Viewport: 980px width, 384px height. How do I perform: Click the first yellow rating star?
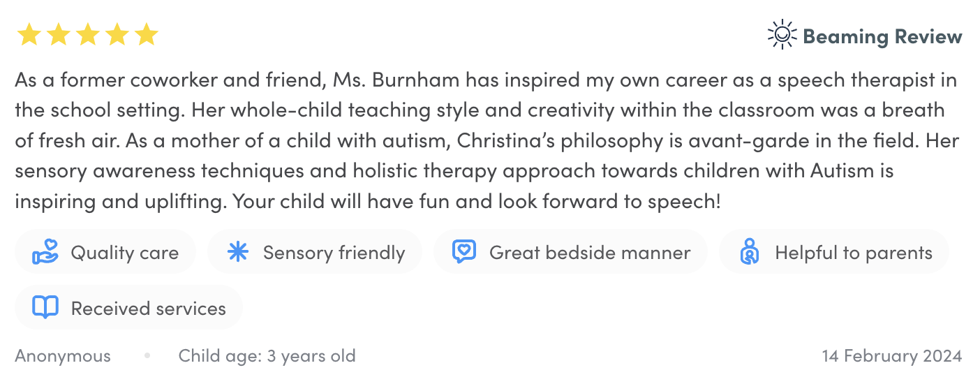(29, 34)
